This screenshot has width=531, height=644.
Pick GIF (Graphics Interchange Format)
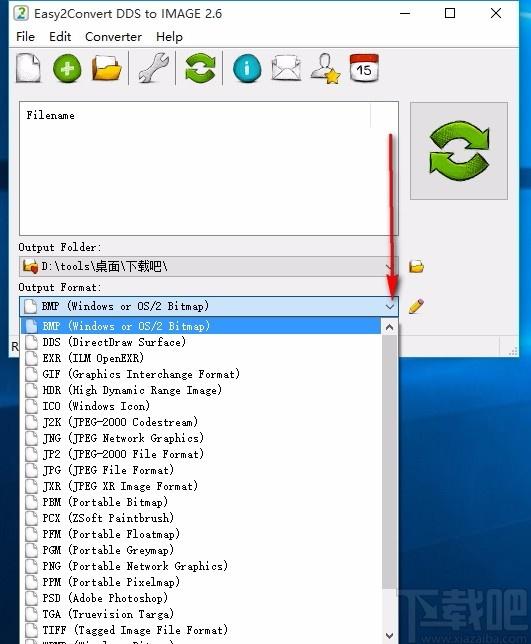(x=201, y=374)
